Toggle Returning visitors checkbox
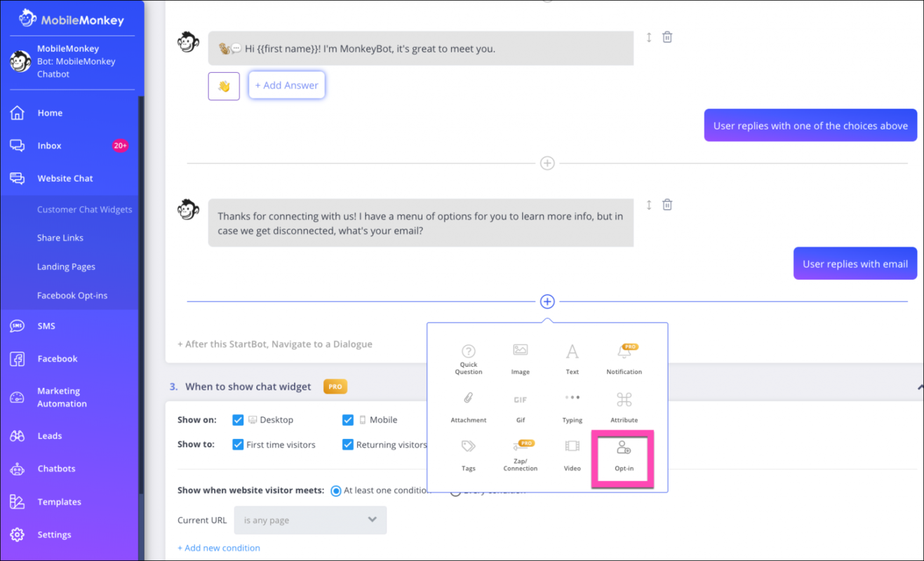 pos(348,445)
